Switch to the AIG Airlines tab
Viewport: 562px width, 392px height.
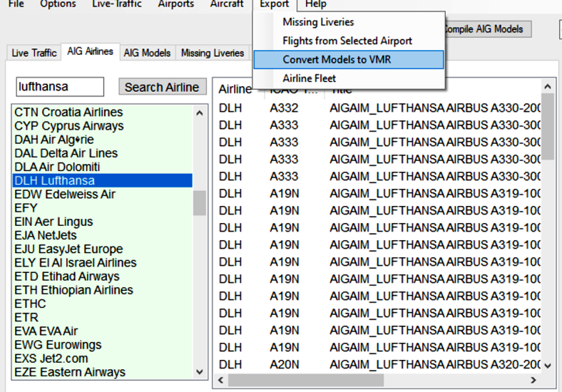coord(91,51)
